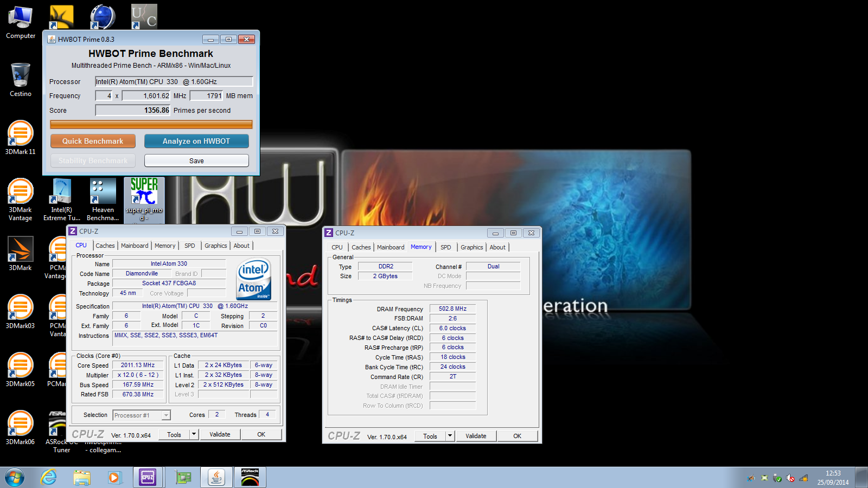Open Mainboard tab in right CPU-Z window
868x488 pixels.
tap(391, 247)
